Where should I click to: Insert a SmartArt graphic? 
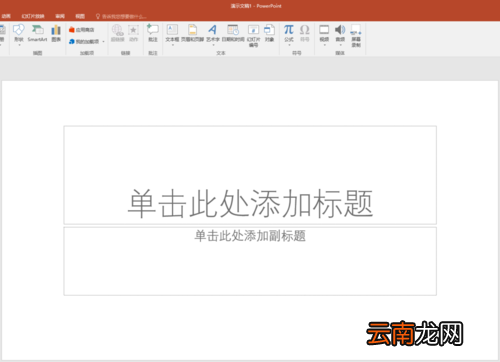click(37, 33)
